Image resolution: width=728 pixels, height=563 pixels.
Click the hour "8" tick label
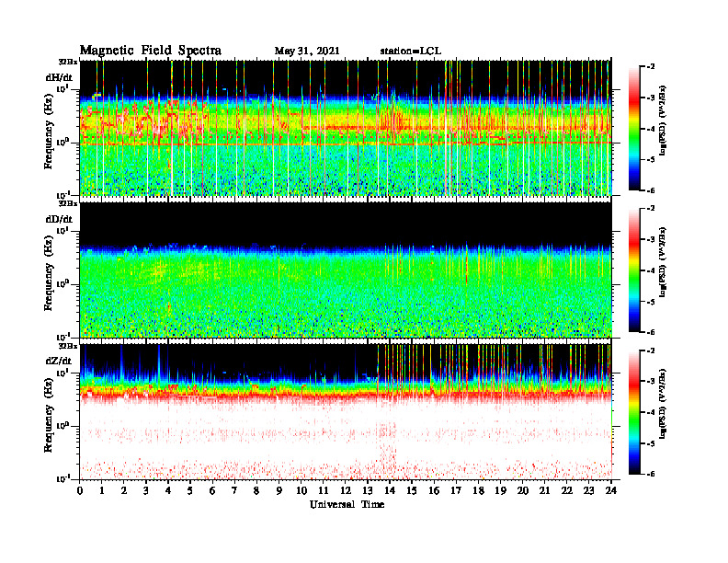(x=256, y=490)
